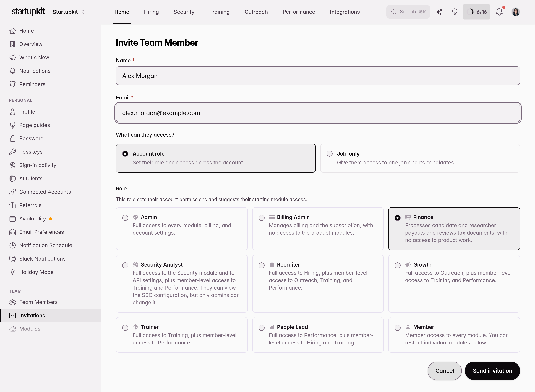
Task: Click the Search box in top bar
Action: [408, 12]
